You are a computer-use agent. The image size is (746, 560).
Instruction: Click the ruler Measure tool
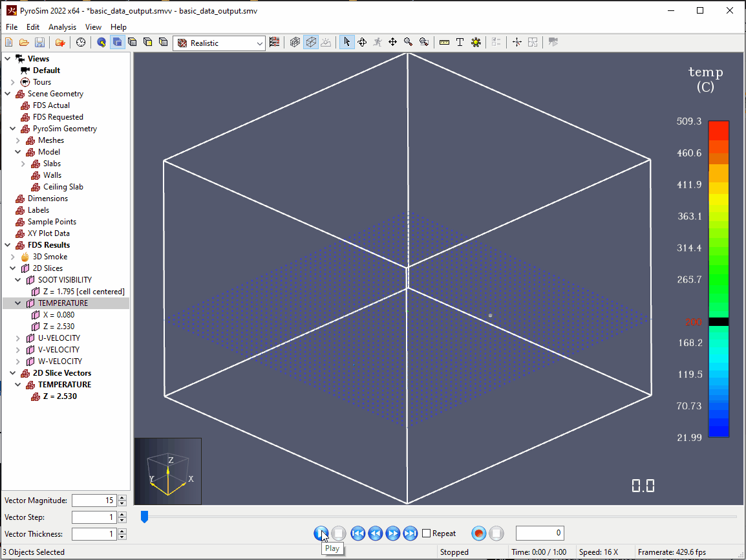[444, 42]
